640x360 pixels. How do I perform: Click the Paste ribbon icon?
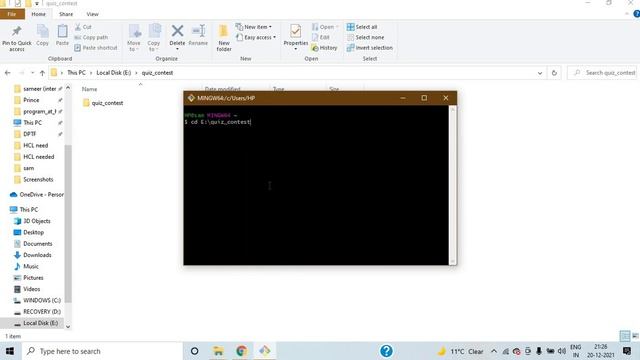(x=62, y=35)
